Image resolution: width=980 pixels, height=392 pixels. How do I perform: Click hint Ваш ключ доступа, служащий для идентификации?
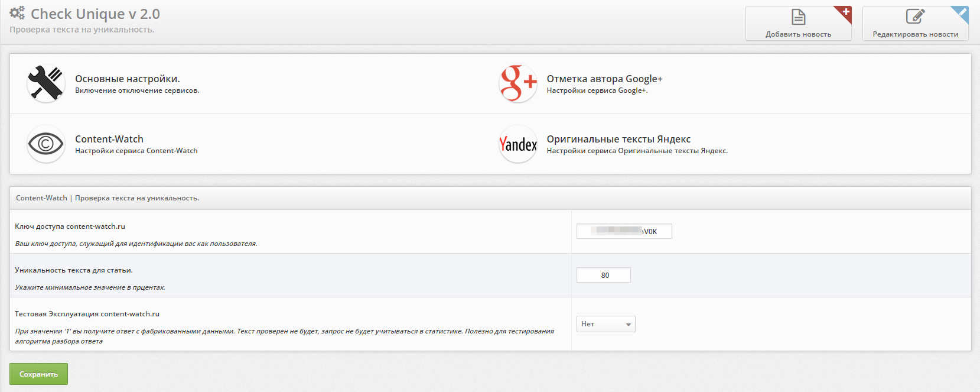[x=136, y=244]
